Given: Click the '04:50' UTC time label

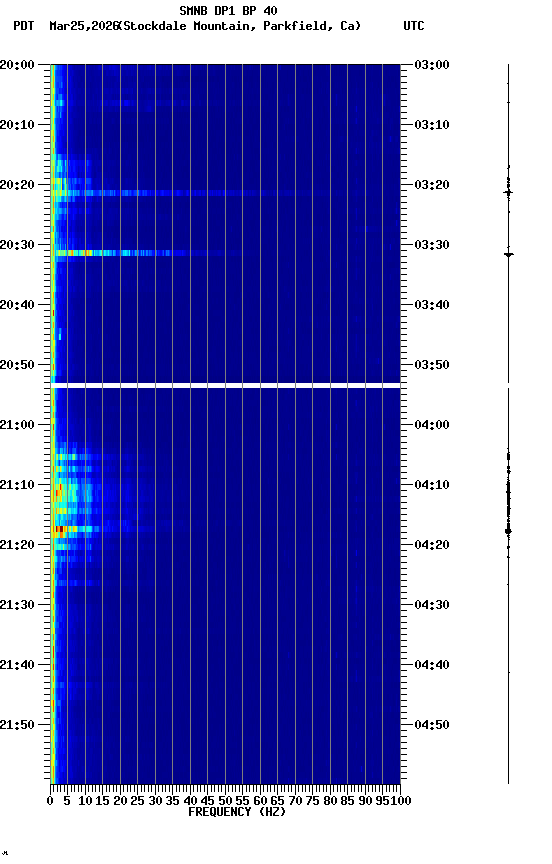Looking at the screenshot, I should [x=432, y=726].
